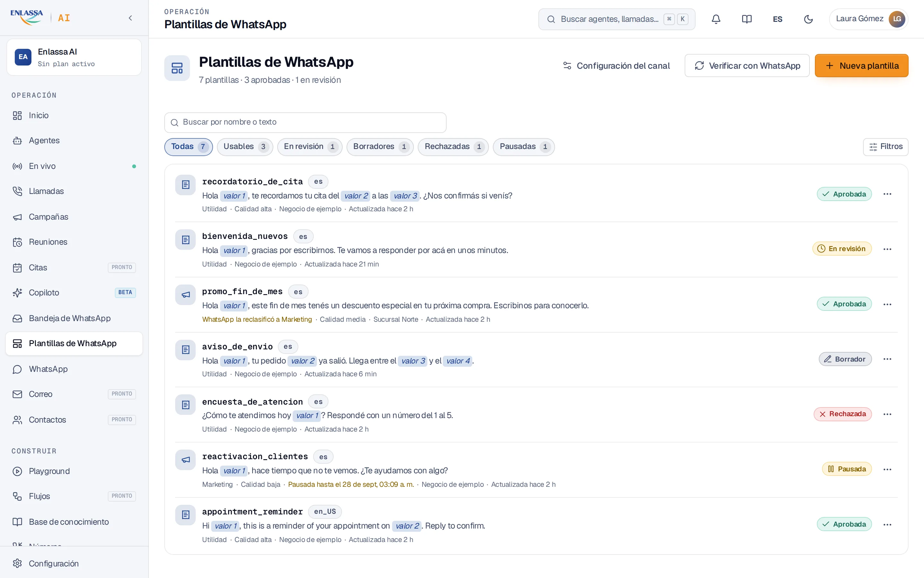
Task: Create a Nueva plantilla
Action: click(861, 66)
